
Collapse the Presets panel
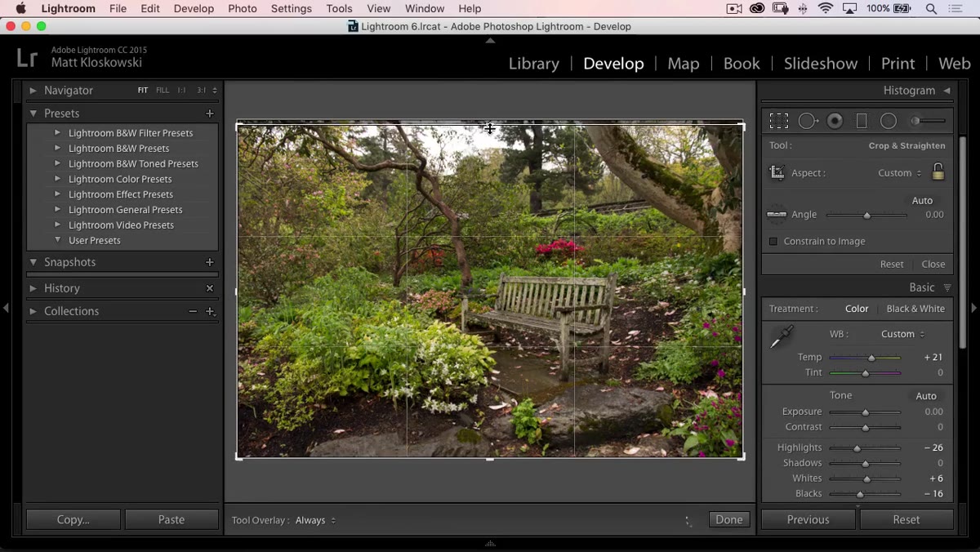[33, 114]
